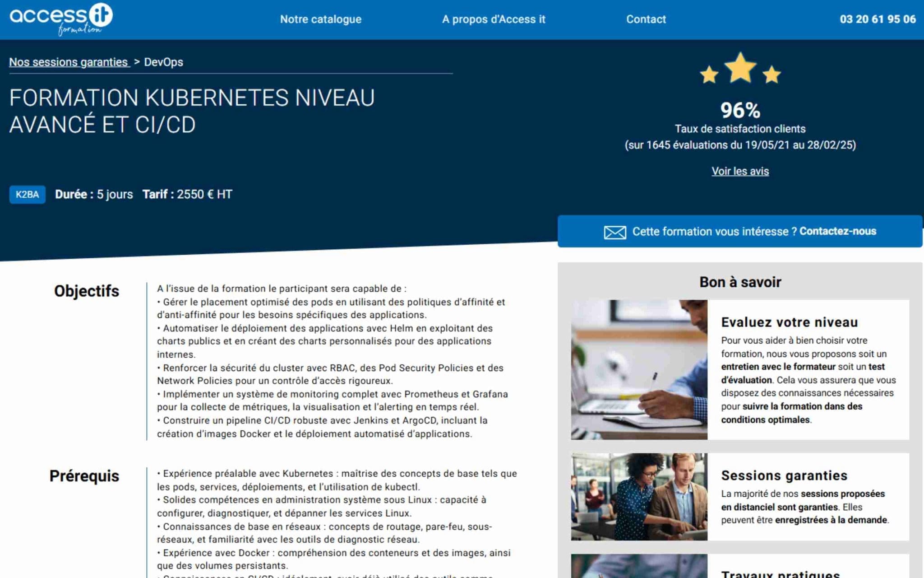Screen dimensions: 924x578
Task: Click the Prometheus et Grafana monitoring objective
Action: (333, 401)
